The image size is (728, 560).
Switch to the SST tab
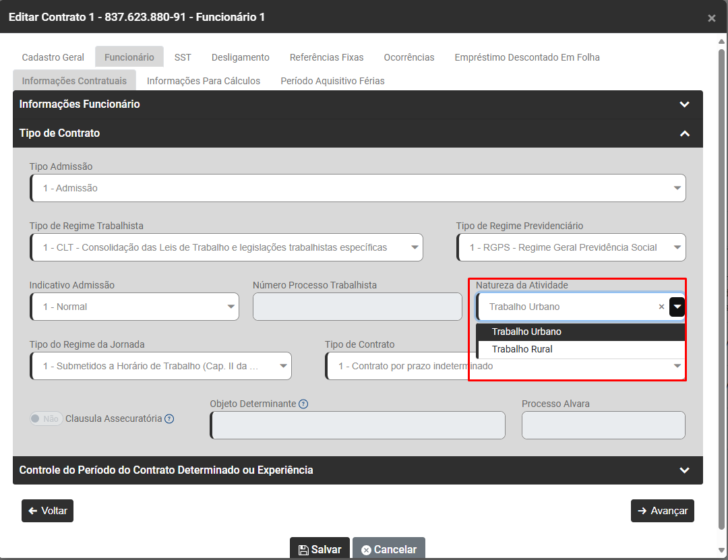[x=183, y=57]
